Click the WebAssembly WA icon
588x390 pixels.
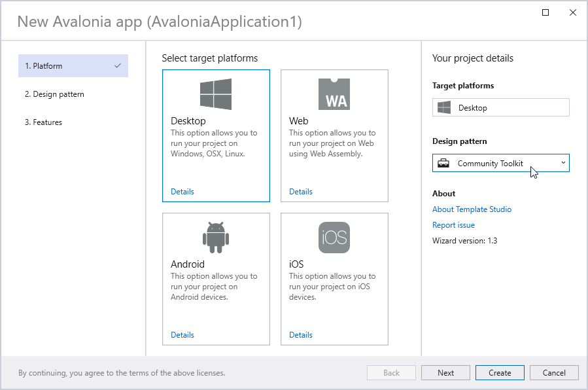click(x=334, y=94)
